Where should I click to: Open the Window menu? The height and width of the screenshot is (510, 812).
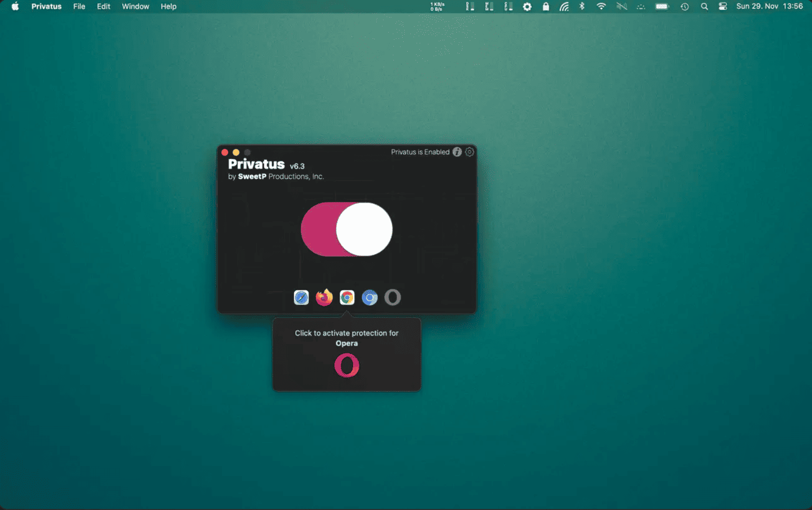(x=135, y=6)
